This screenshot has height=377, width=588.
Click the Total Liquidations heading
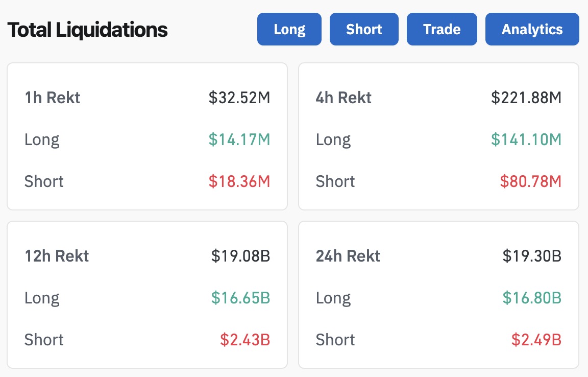coord(87,30)
